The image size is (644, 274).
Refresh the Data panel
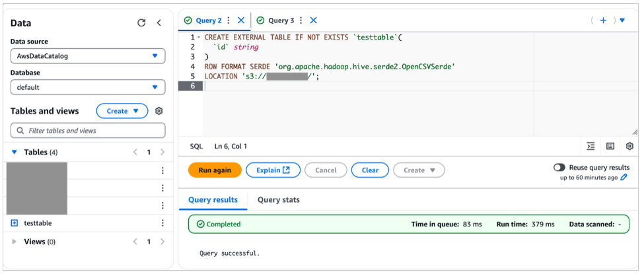click(x=141, y=23)
